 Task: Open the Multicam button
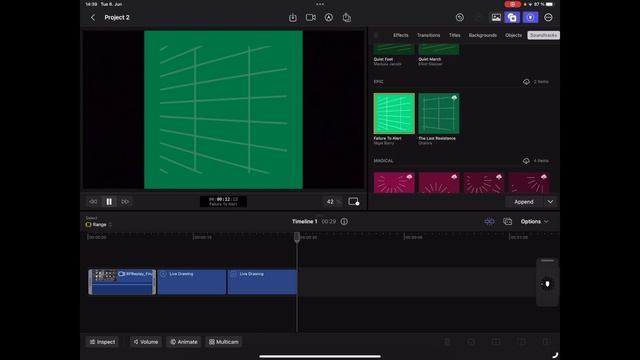(224, 342)
